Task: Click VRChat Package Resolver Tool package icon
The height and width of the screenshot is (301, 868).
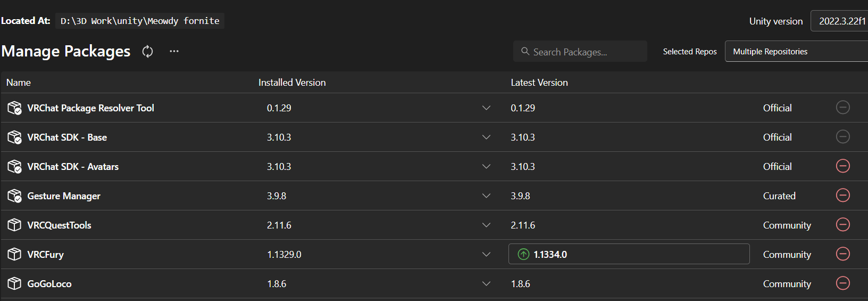Action: 14,108
